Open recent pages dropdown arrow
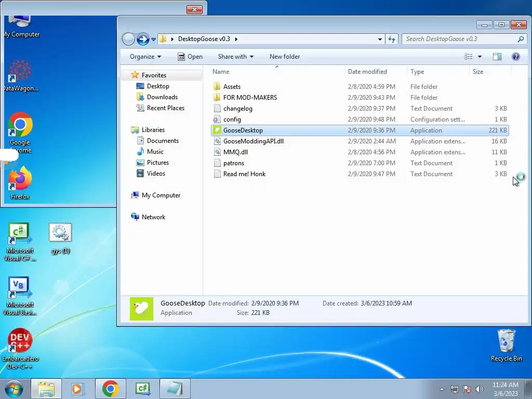 [x=153, y=39]
